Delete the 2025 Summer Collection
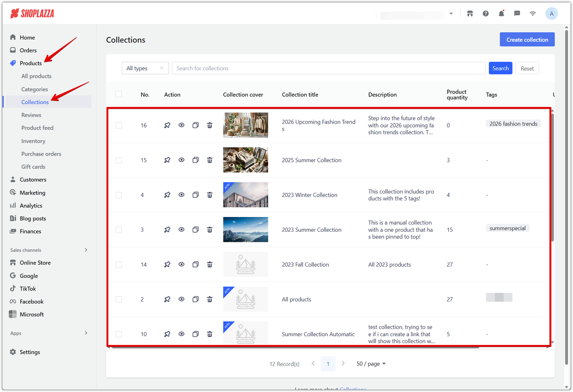Viewport: 573px width, 392px height. (210, 160)
